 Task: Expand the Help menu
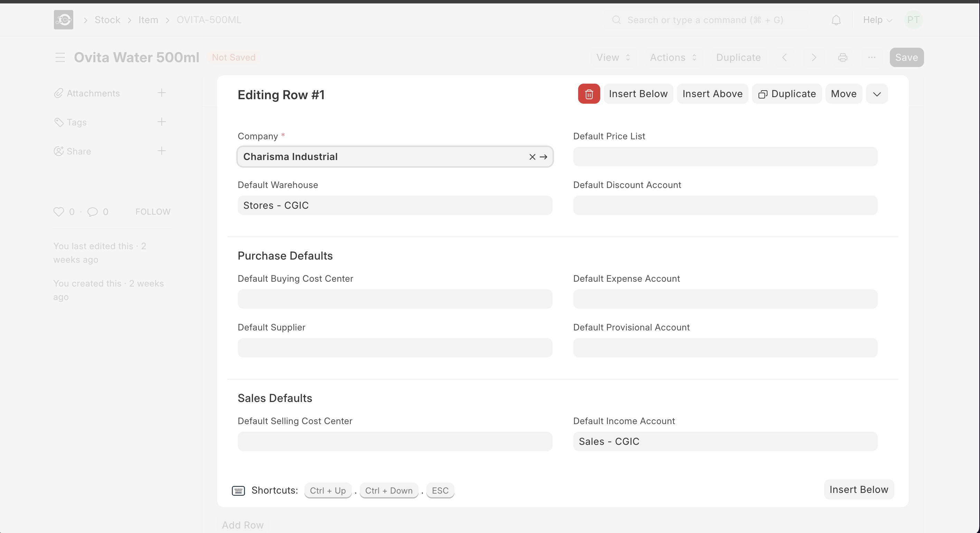tap(877, 20)
